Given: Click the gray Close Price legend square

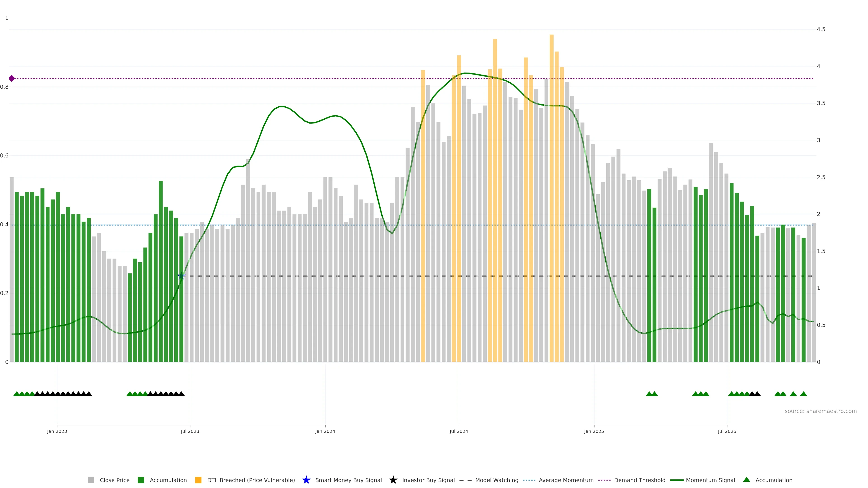Looking at the screenshot, I should click(91, 480).
